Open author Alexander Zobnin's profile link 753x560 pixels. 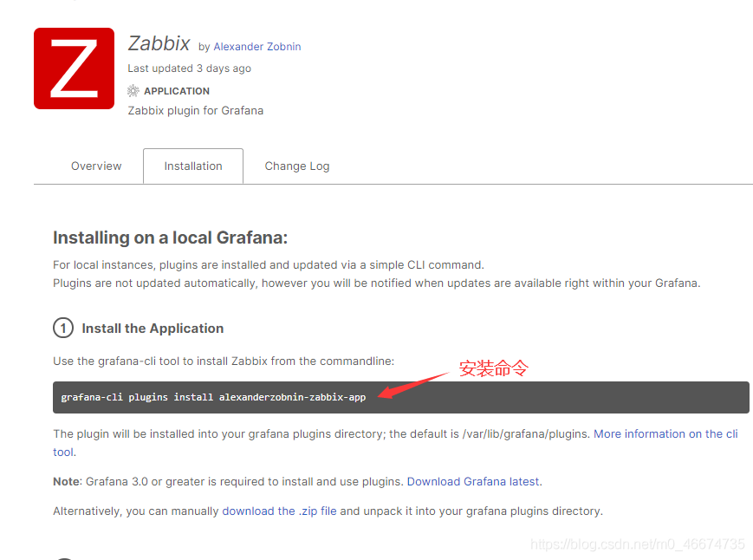257,47
